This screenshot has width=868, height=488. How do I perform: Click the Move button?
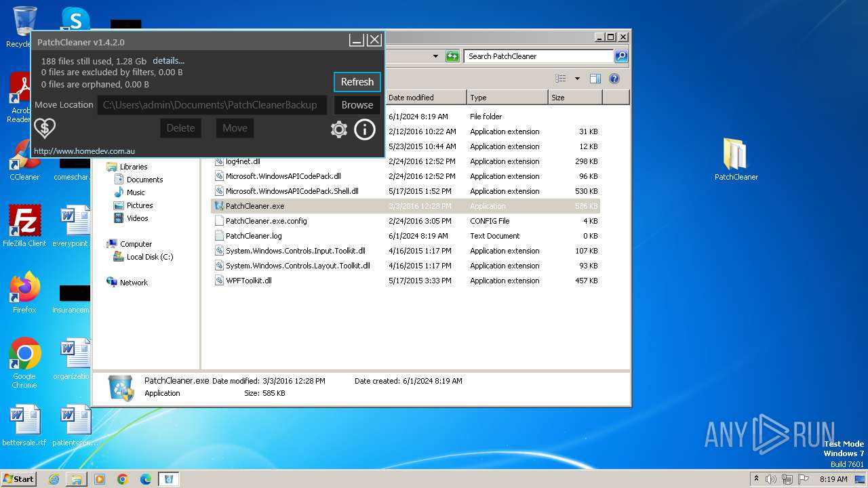(235, 128)
